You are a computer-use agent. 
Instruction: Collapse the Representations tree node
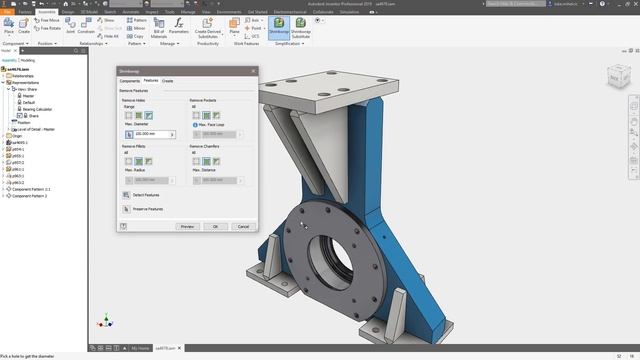(x=3, y=82)
